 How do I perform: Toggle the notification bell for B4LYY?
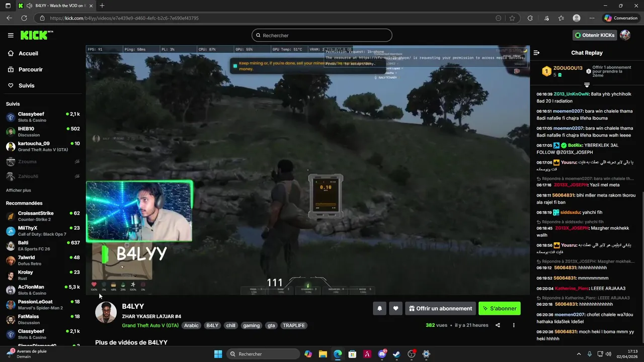pyautogui.click(x=379, y=309)
